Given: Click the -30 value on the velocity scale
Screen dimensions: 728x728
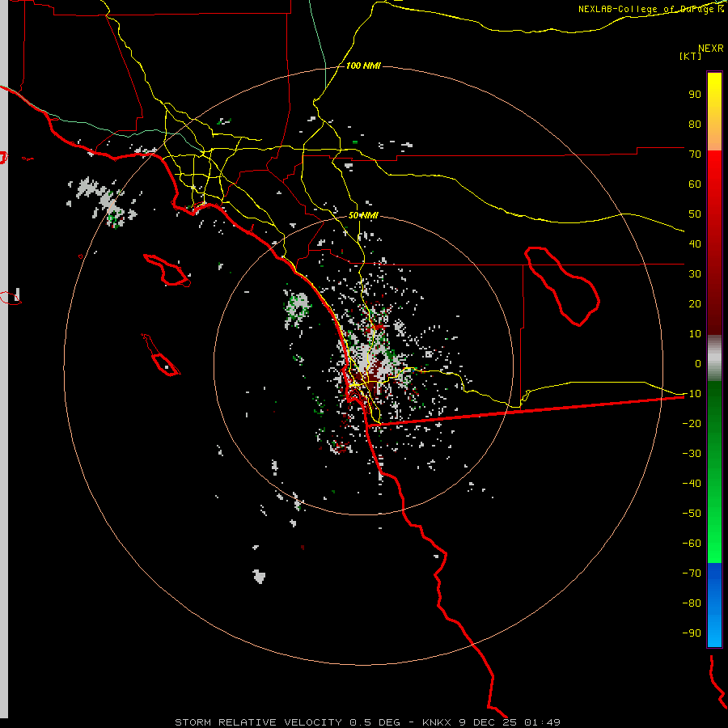Looking at the screenshot, I should pyautogui.click(x=692, y=454).
